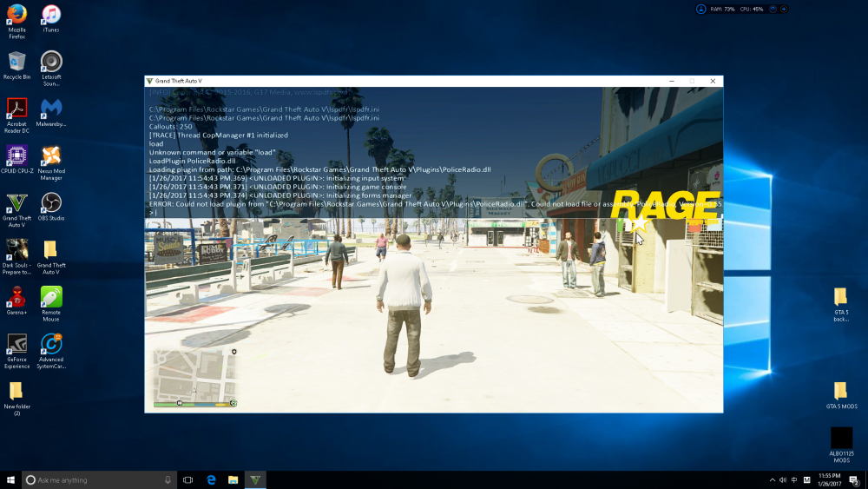The height and width of the screenshot is (489, 868).
Task: Open the ALBO1125 MODS desktop item
Action: pos(841,446)
